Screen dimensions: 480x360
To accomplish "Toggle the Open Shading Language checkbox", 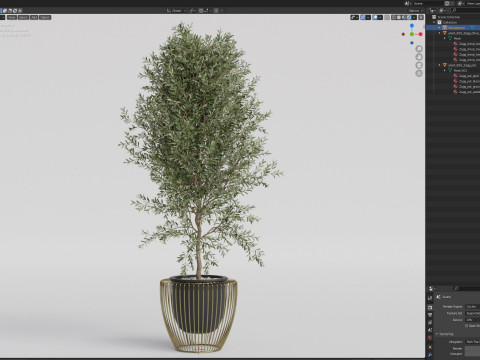I will (x=466, y=326).
